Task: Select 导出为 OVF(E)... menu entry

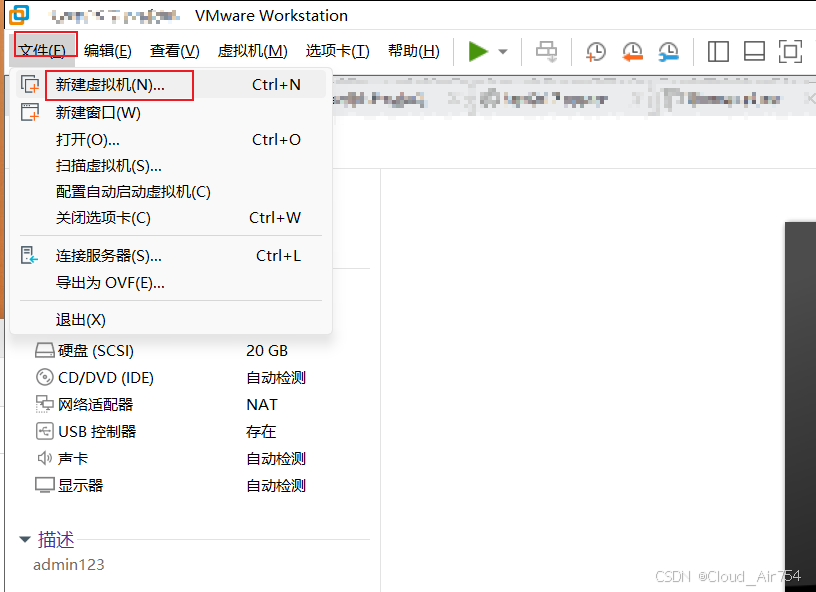Action: [x=171, y=282]
